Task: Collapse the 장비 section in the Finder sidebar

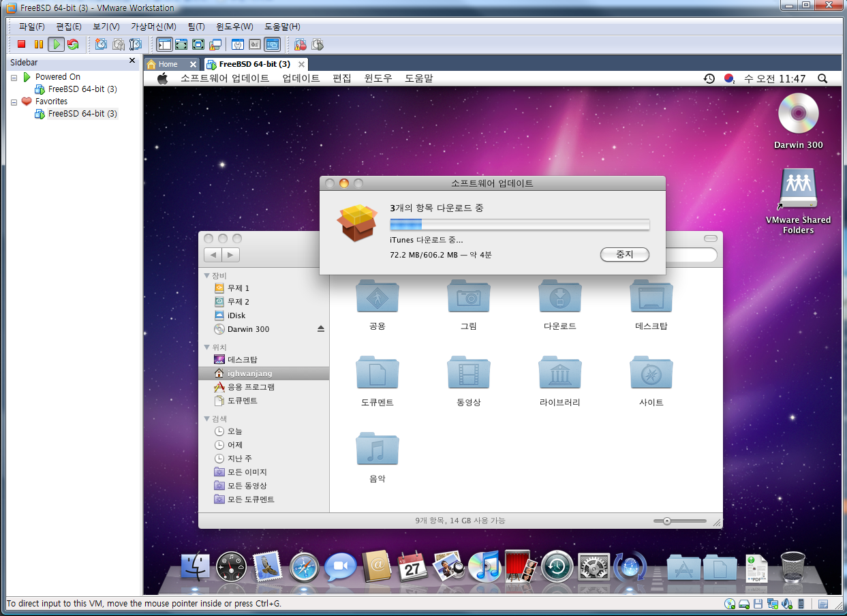Action: pos(207,275)
